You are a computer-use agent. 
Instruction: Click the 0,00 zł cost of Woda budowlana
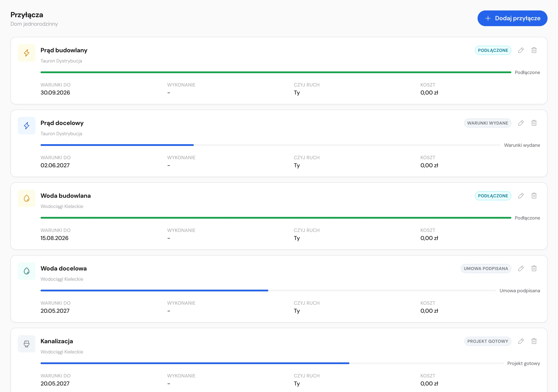click(429, 238)
